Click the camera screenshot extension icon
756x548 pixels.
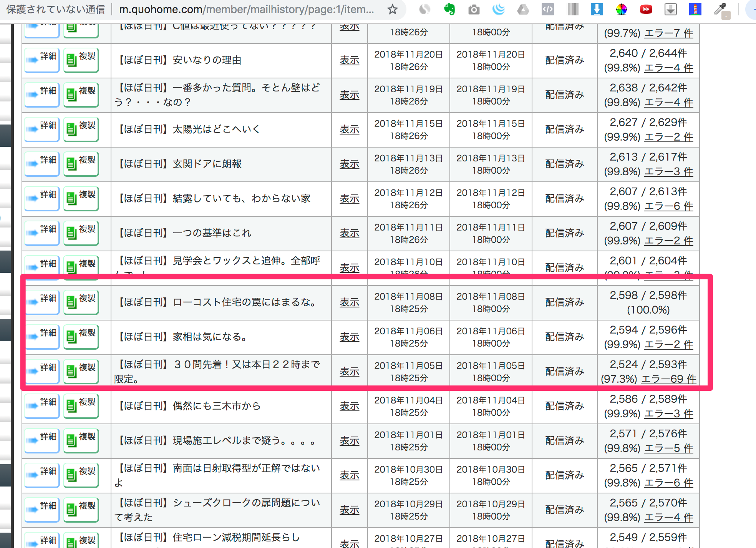(474, 9)
